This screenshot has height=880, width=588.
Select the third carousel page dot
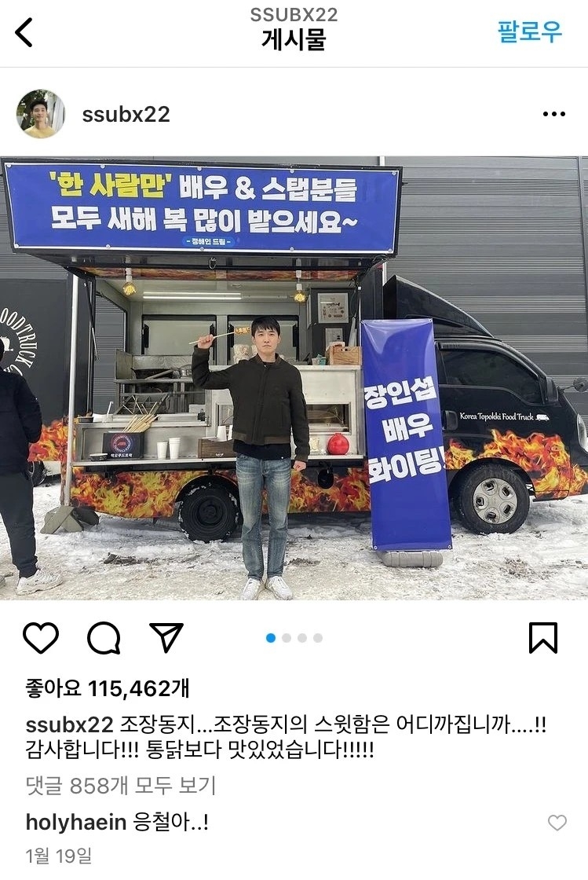(302, 638)
